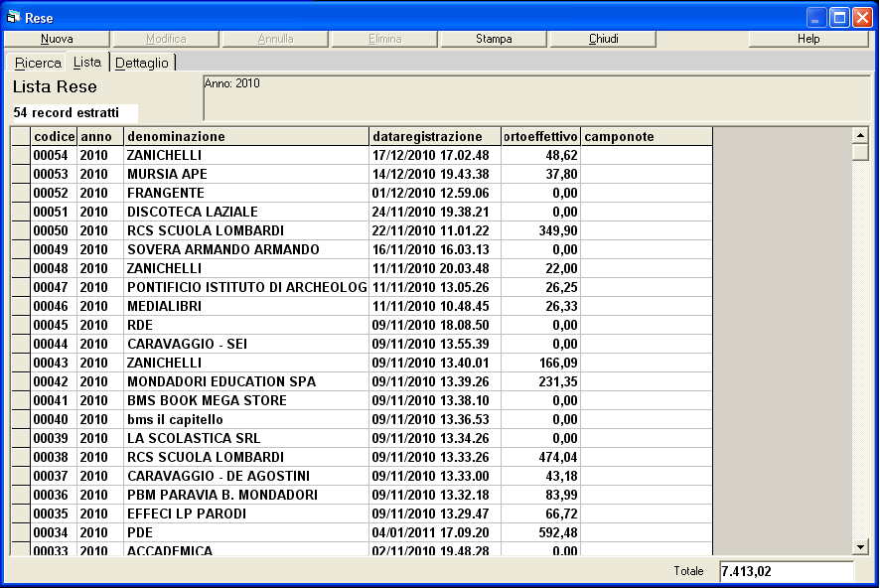This screenshot has height=588, width=880.
Task: Click PDE denomination cell
Action: pos(246,533)
